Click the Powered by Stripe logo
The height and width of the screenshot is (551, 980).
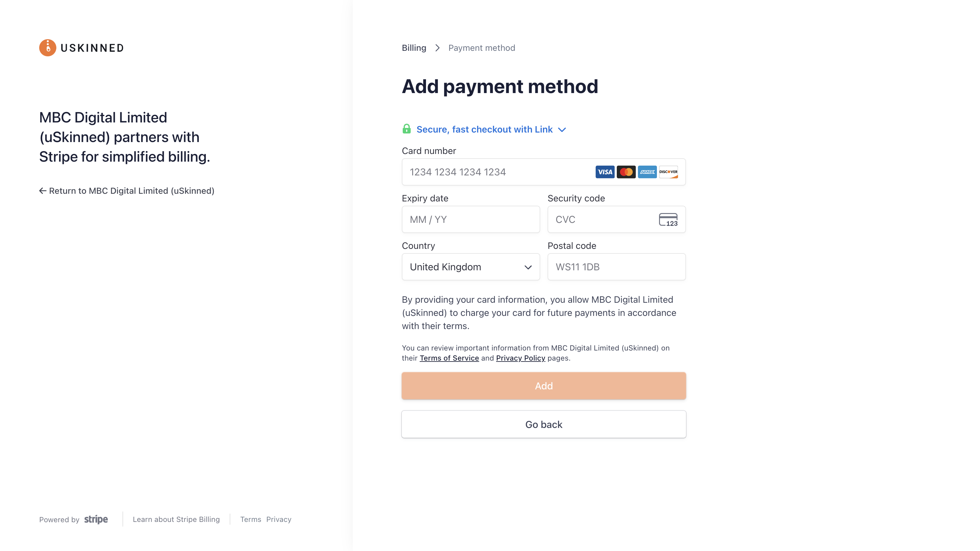click(73, 519)
